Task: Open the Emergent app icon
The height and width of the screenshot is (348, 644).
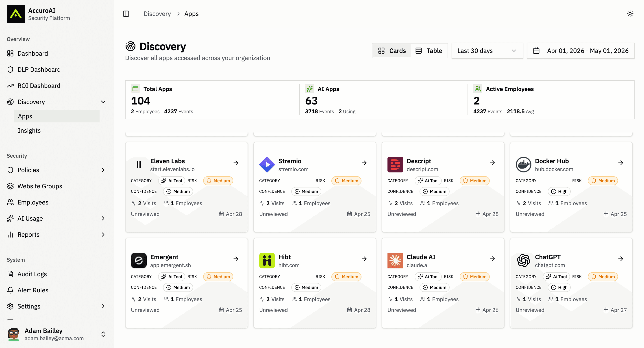Action: pos(139,261)
